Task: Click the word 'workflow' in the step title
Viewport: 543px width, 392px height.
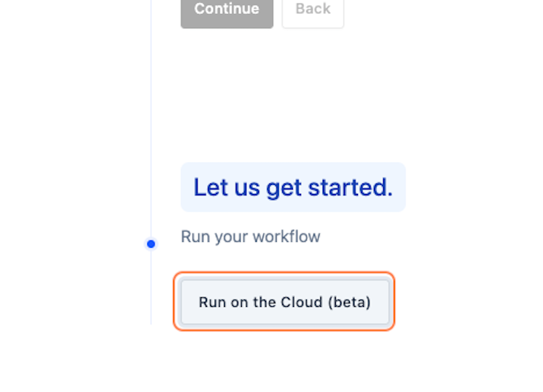Action: 286,237
